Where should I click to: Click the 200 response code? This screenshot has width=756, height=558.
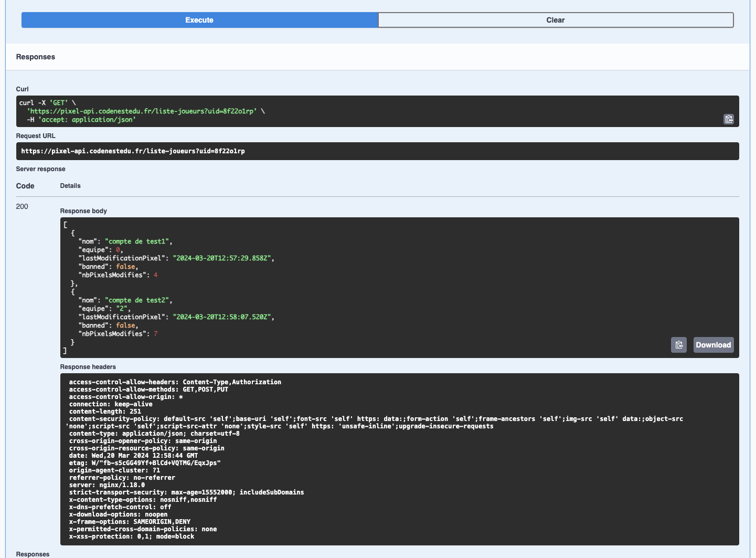pyautogui.click(x=22, y=206)
